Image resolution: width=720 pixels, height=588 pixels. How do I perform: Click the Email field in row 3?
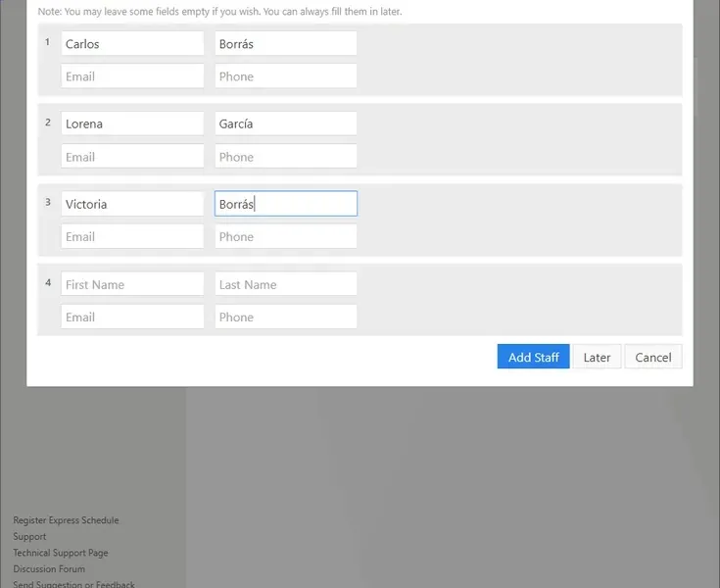pyautogui.click(x=132, y=236)
